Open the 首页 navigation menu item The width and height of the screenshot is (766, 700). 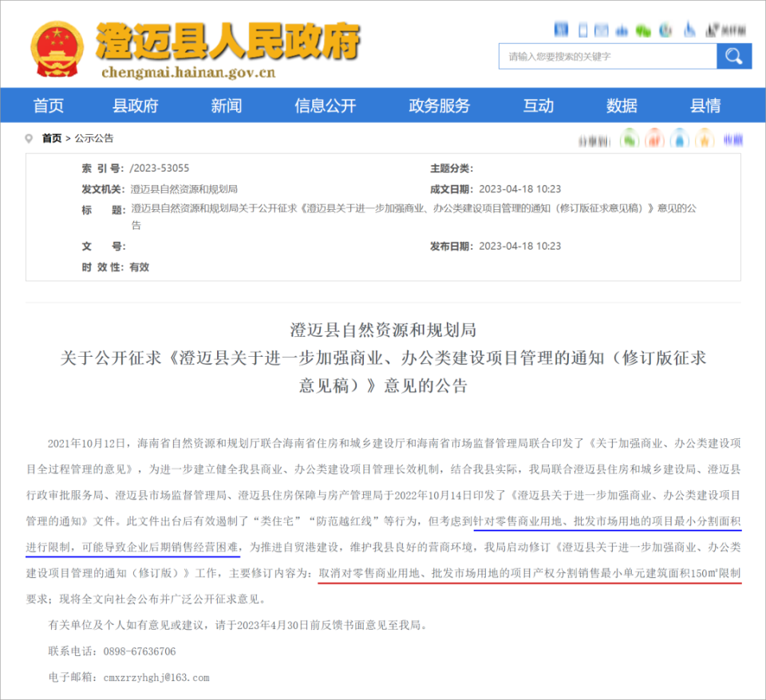pyautogui.click(x=49, y=105)
